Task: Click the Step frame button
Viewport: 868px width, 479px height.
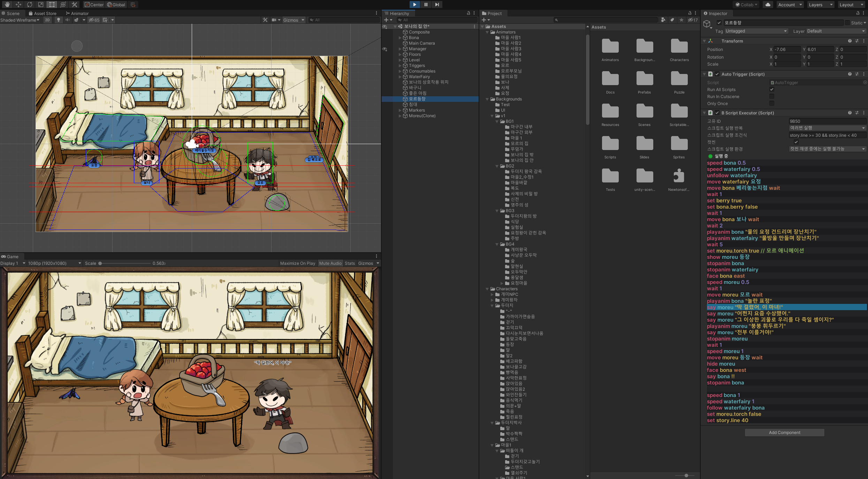Action: pyautogui.click(x=437, y=5)
